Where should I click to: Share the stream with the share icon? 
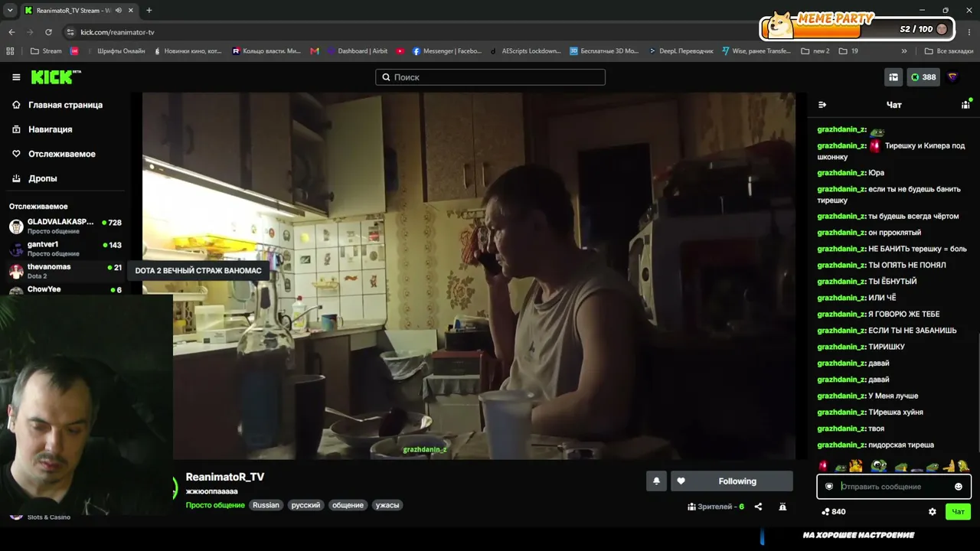tap(758, 507)
